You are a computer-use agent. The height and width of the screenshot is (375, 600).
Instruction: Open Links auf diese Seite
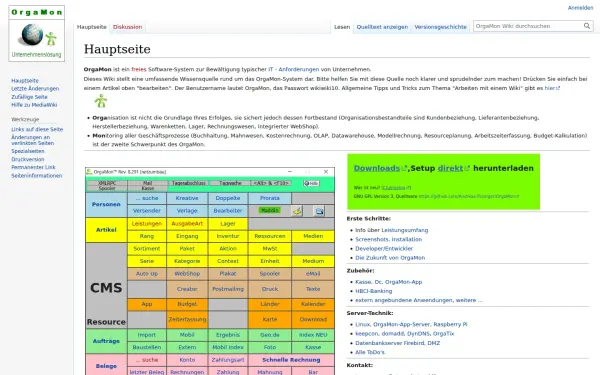pyautogui.click(x=37, y=129)
